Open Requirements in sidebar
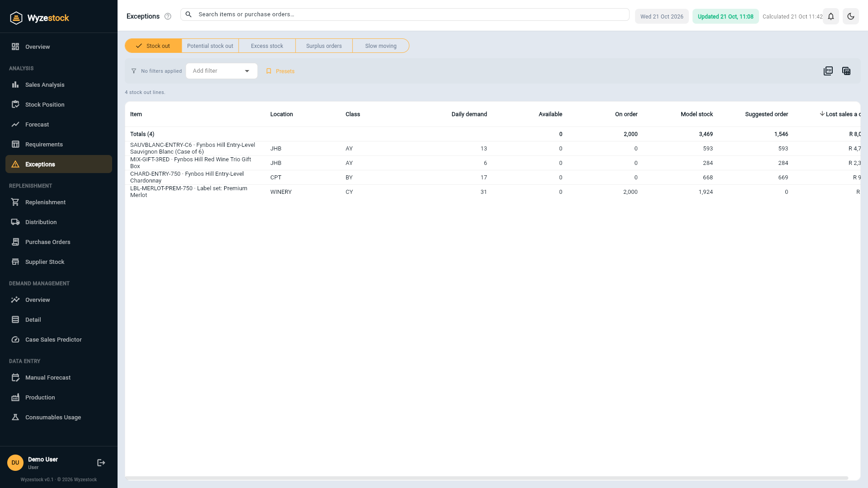 click(x=59, y=145)
